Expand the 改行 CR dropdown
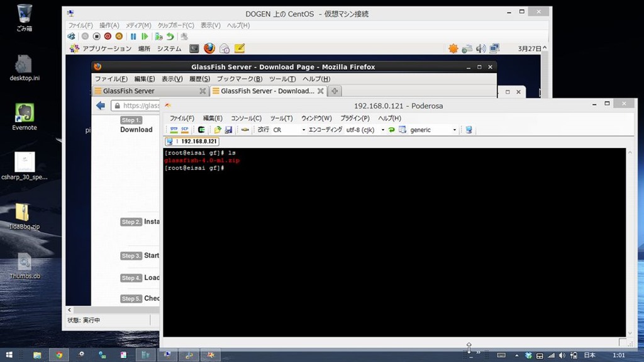 pyautogui.click(x=303, y=130)
